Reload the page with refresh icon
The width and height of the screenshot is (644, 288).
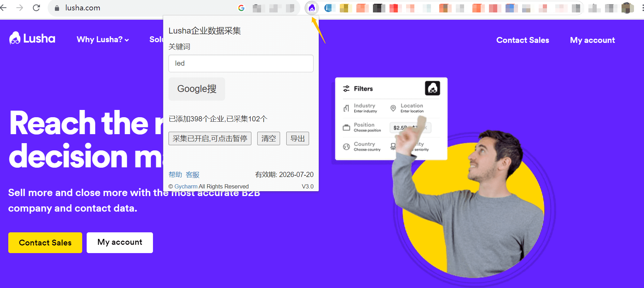click(x=36, y=8)
